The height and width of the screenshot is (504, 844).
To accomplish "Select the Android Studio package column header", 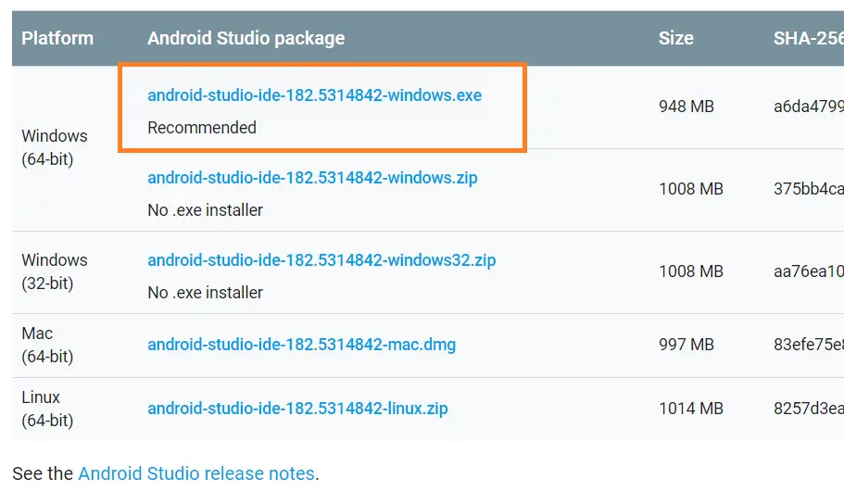I will tap(246, 39).
